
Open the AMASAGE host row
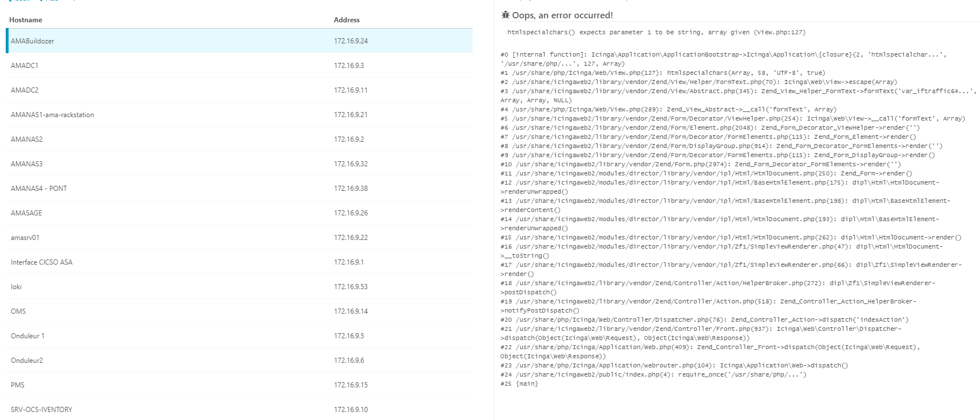[239, 213]
